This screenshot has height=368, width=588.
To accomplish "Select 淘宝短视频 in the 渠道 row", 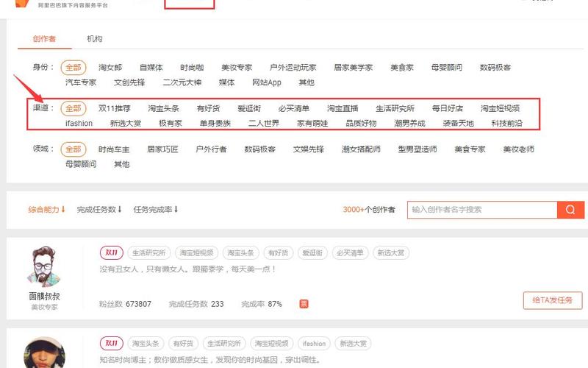I will click(500, 108).
